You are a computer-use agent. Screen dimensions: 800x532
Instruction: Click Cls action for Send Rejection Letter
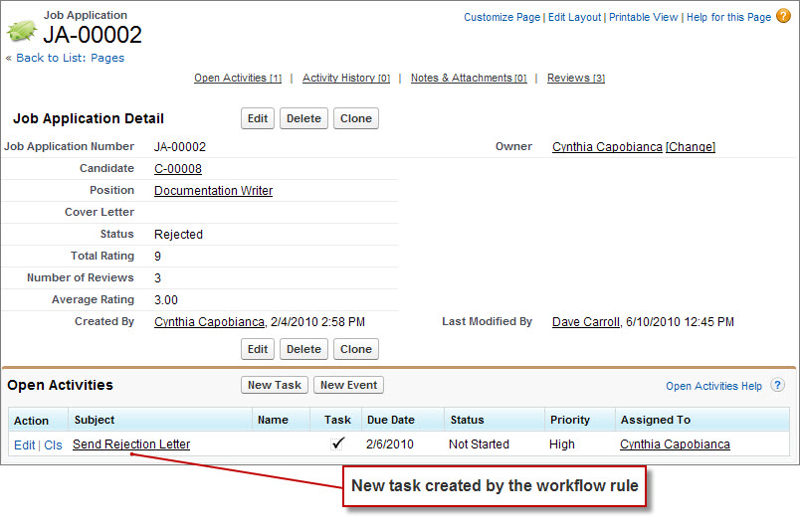pyautogui.click(x=53, y=444)
